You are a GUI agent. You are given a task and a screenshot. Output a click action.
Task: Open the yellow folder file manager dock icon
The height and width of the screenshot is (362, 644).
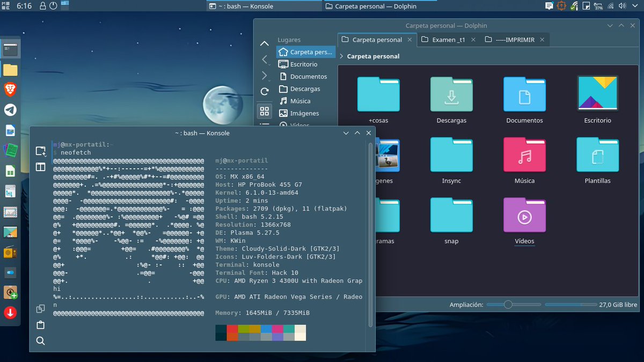(x=10, y=70)
